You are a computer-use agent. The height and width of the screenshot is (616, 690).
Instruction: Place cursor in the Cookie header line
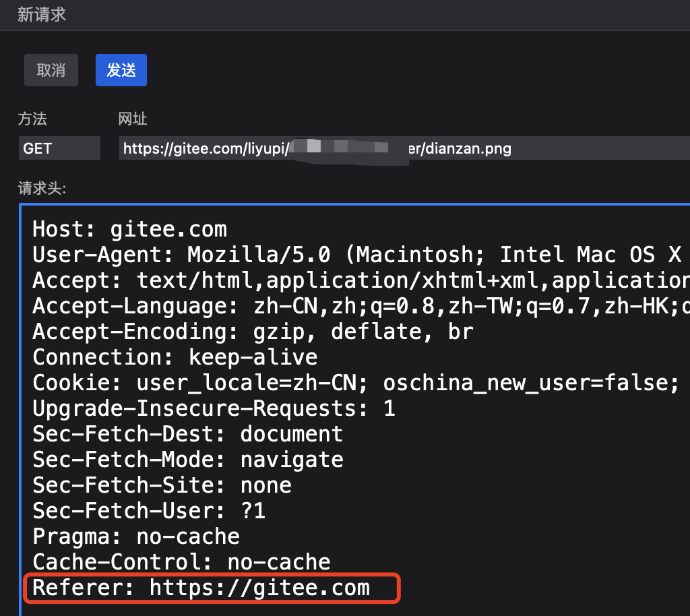[x=355, y=383]
